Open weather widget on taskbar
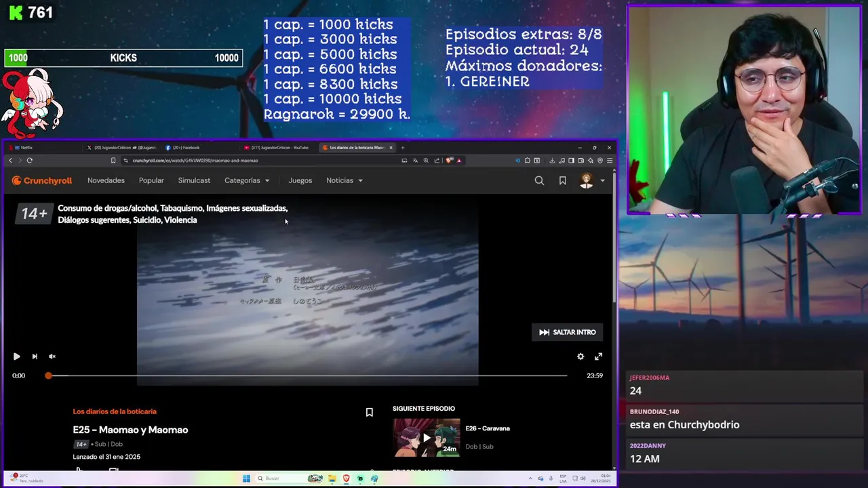The height and width of the screenshot is (488, 868). tap(27, 479)
